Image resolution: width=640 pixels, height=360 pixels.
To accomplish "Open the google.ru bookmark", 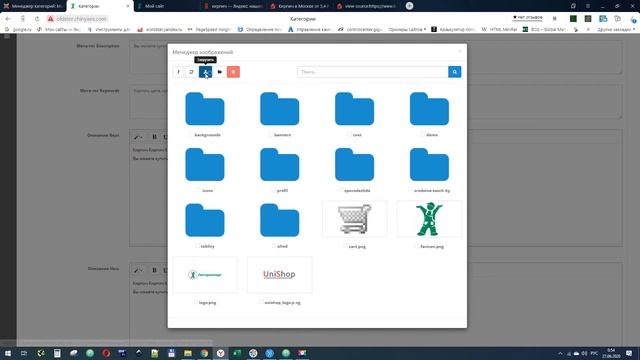I will [x=18, y=29].
